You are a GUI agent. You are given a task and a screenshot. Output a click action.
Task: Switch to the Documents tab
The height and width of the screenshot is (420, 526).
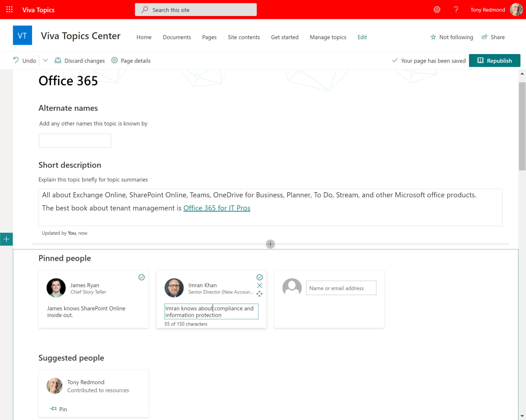(177, 37)
